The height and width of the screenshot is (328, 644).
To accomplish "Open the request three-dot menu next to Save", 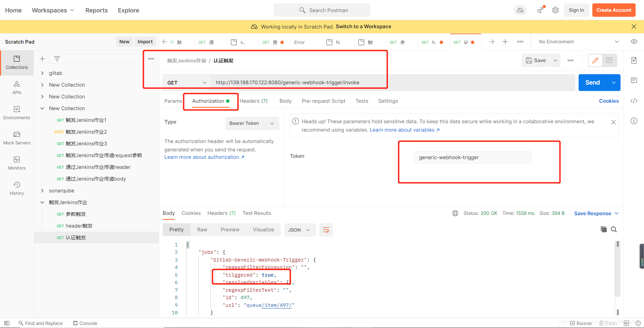I will pos(571,60).
